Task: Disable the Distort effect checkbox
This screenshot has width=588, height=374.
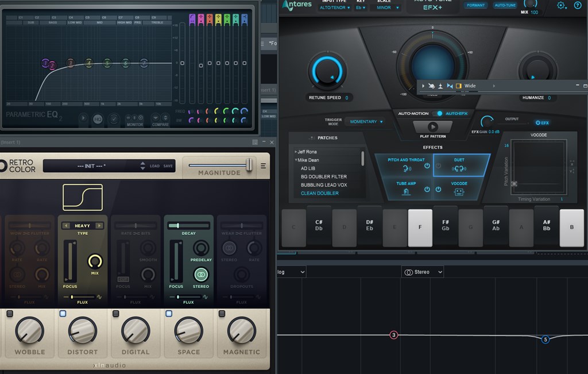Action: tap(63, 314)
